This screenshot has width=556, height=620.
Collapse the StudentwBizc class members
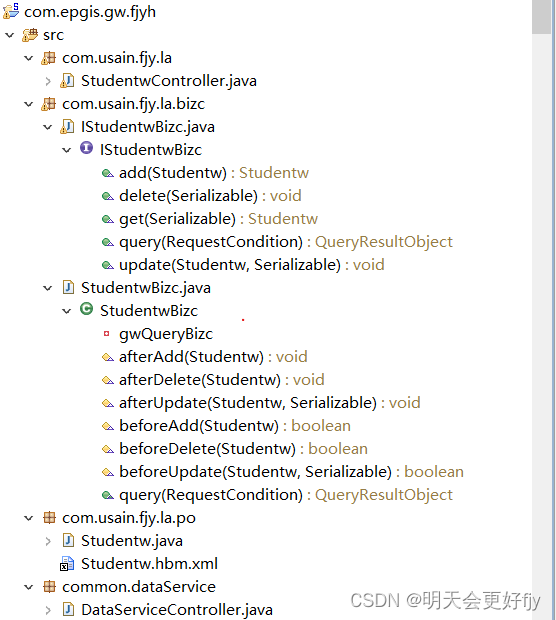[66, 311]
